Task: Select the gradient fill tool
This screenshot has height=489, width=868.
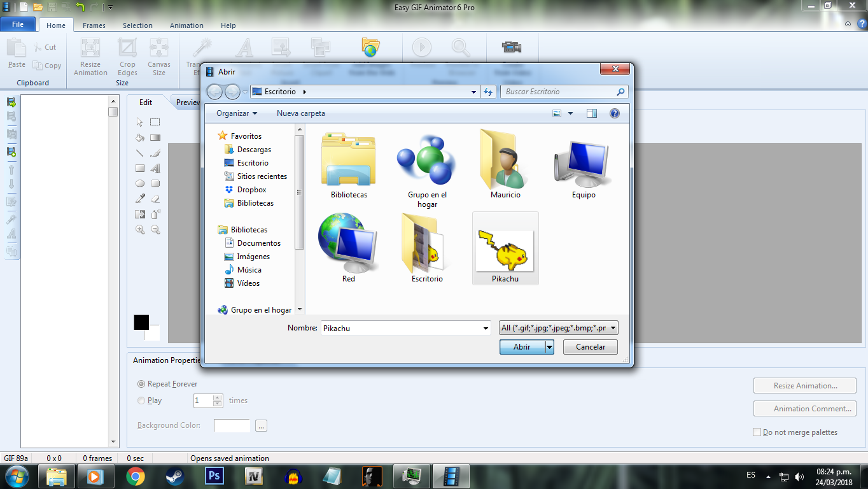Action: coord(155,138)
